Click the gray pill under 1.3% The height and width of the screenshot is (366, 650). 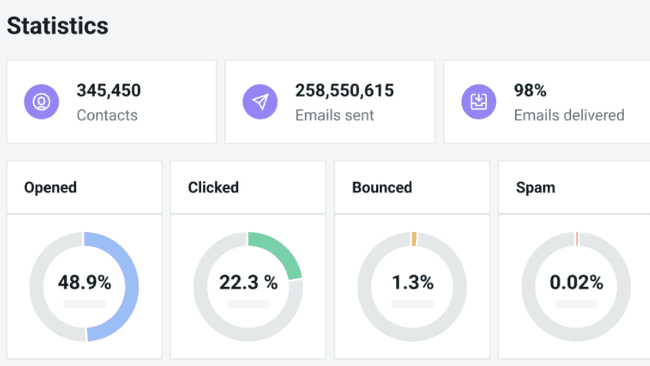coord(412,304)
